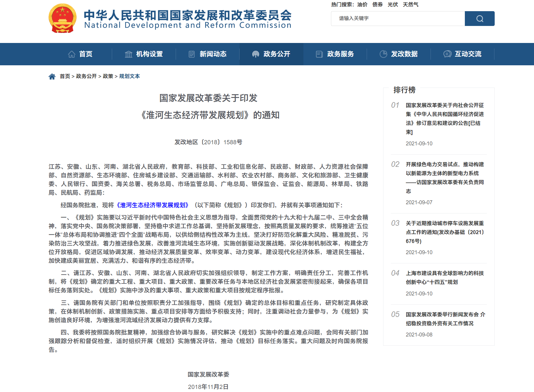
Task: Click the building icon next to 机构设置
Action: (x=129, y=54)
